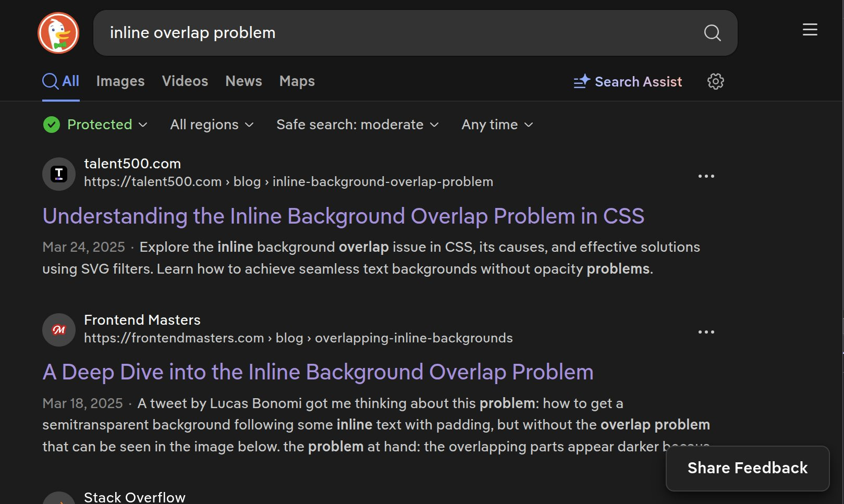Expand the Any time filter
844x504 pixels.
[x=496, y=124]
